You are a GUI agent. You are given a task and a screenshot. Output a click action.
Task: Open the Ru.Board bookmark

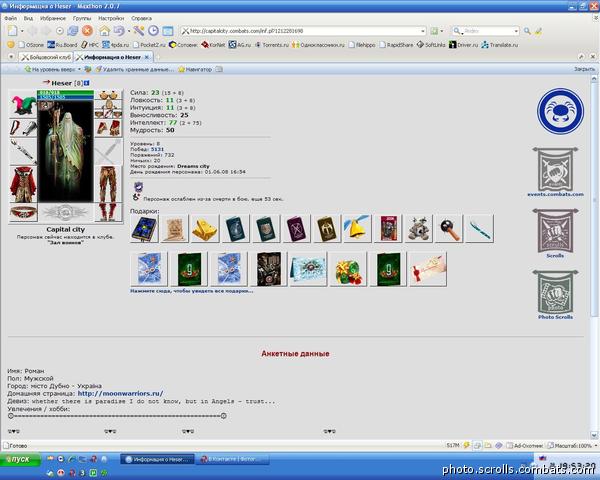[x=62, y=45]
